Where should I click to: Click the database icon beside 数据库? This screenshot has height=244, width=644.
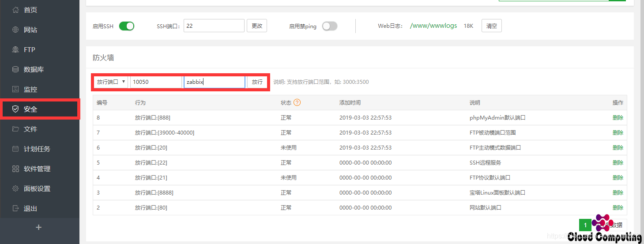tap(15, 69)
